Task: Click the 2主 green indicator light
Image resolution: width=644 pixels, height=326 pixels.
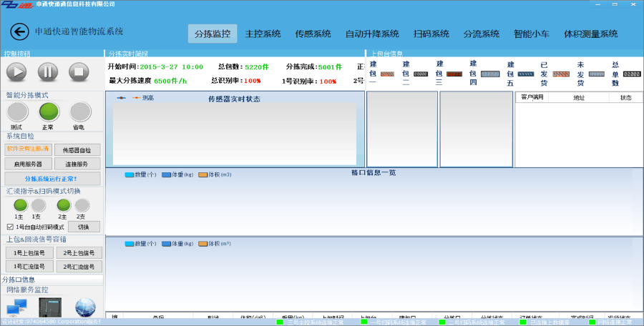Action: click(64, 206)
